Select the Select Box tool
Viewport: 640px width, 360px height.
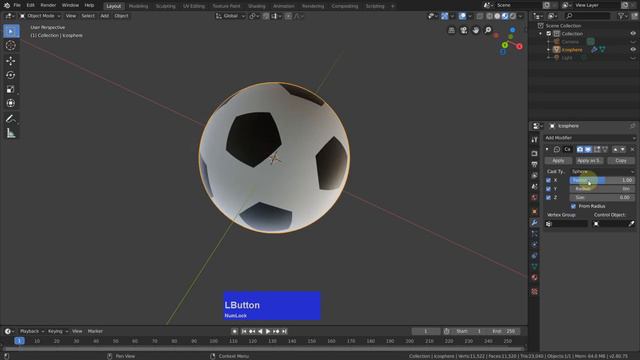(x=11, y=31)
